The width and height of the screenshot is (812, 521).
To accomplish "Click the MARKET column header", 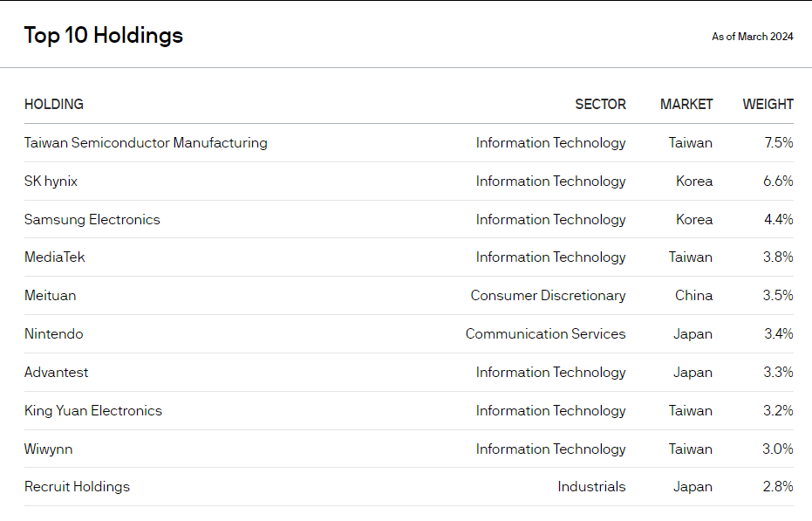I will (686, 104).
